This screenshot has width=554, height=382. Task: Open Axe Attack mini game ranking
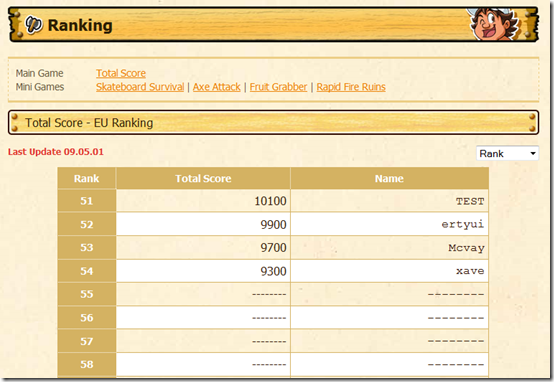pos(217,87)
